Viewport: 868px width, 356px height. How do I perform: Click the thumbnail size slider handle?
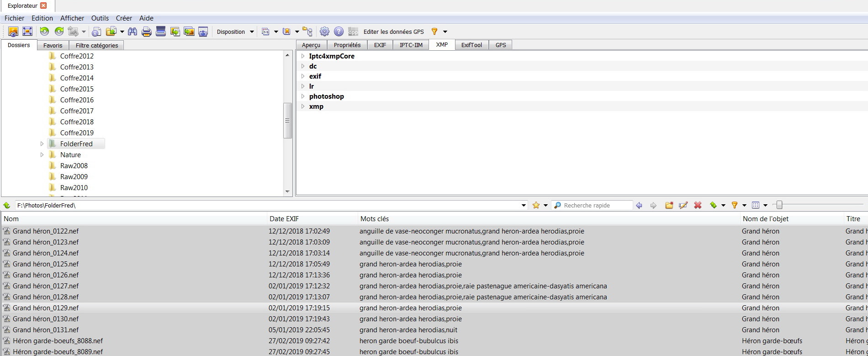pos(779,205)
